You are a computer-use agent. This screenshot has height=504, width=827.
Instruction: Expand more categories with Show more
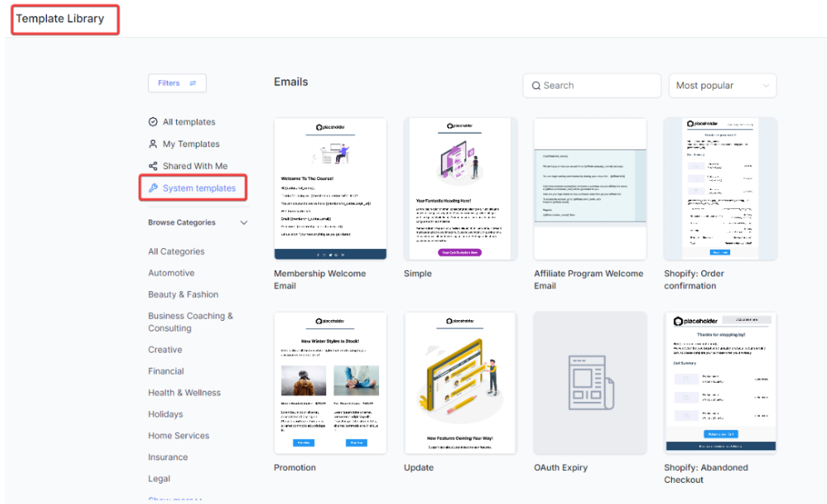click(x=175, y=499)
